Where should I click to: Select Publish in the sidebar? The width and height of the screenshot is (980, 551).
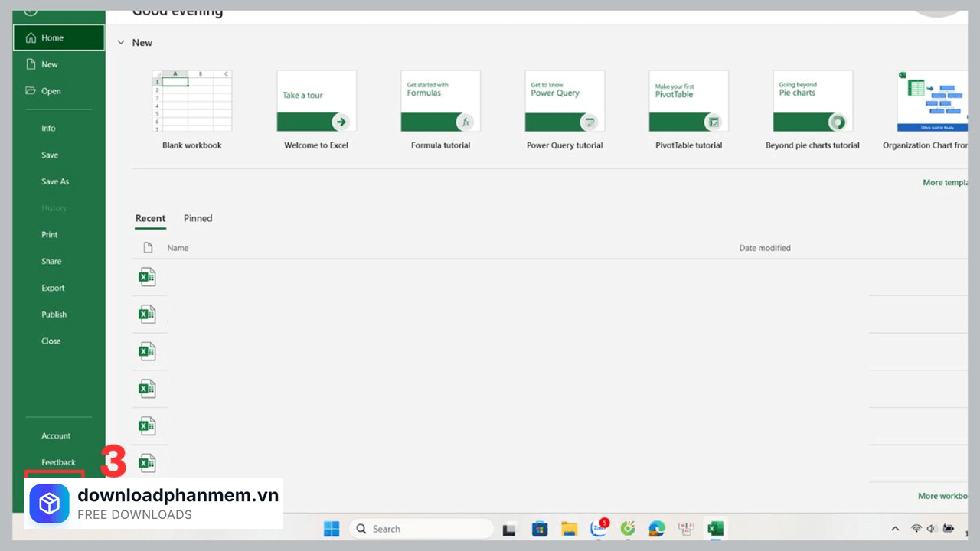(x=54, y=315)
